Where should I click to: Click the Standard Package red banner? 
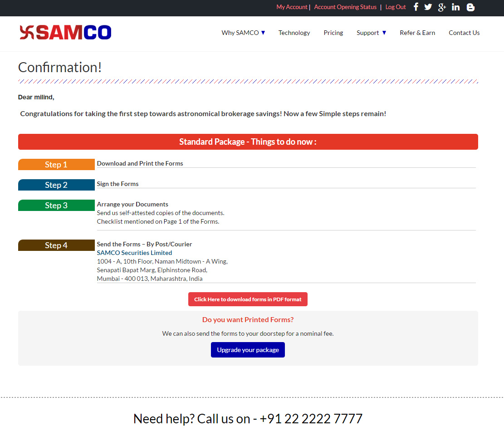248,142
